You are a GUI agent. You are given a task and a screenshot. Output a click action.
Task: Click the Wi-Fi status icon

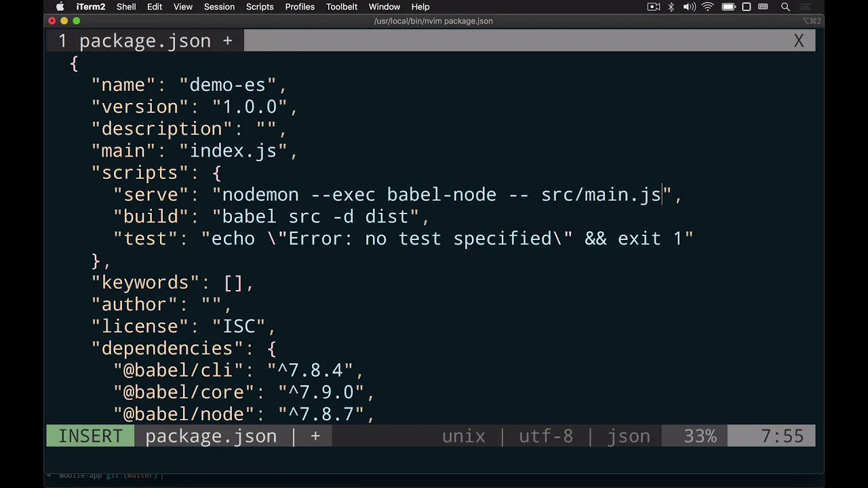708,7
